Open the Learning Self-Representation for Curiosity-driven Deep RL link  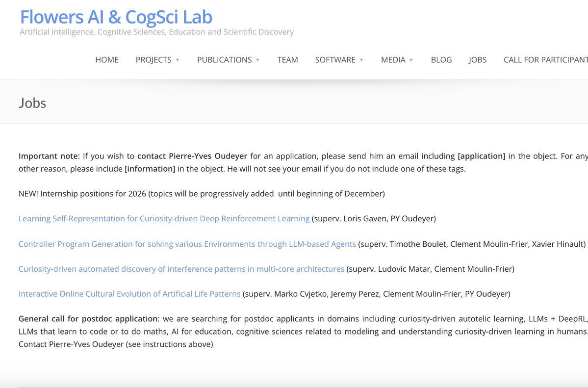[164, 219]
